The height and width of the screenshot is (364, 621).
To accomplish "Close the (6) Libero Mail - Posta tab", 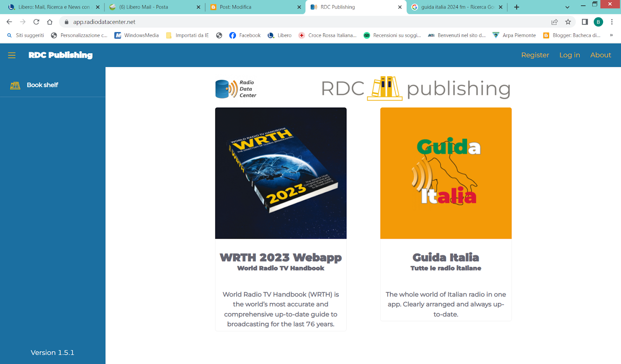I will tap(198, 7).
